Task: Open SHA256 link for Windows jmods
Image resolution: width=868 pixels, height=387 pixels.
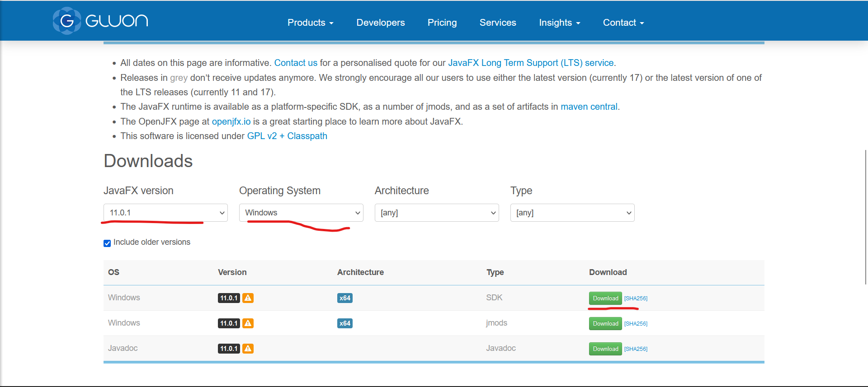Action: 636,324
